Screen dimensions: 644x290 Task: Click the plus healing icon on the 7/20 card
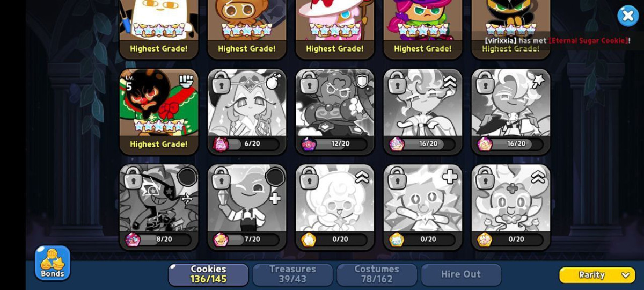click(x=275, y=198)
